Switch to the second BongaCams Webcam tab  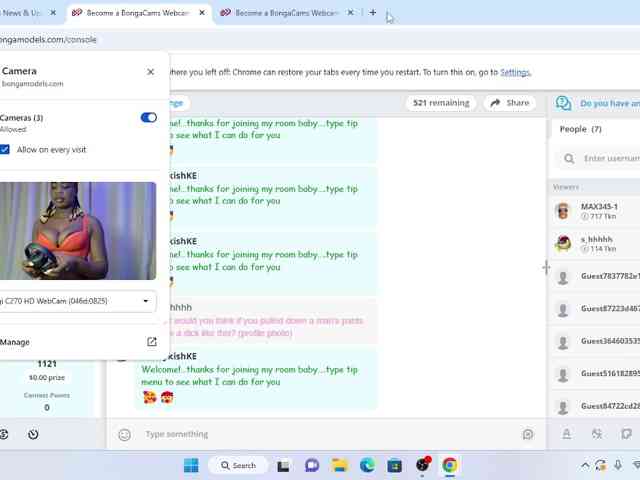[286, 13]
